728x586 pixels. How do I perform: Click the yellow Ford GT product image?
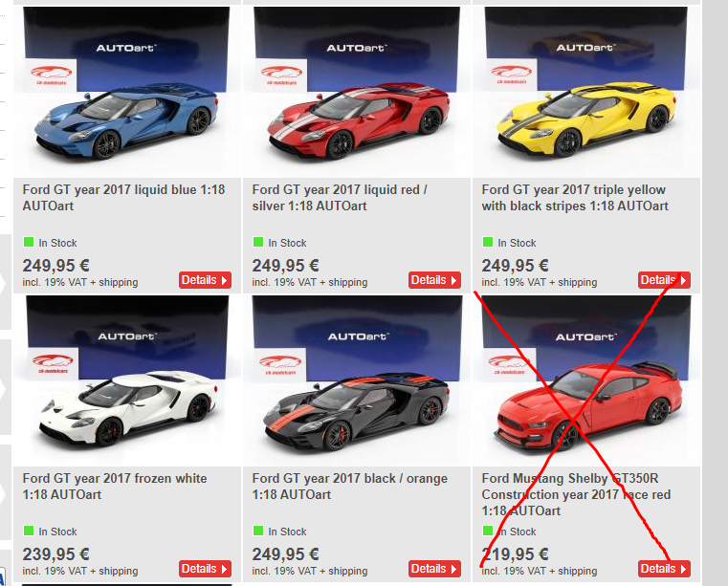click(x=585, y=92)
